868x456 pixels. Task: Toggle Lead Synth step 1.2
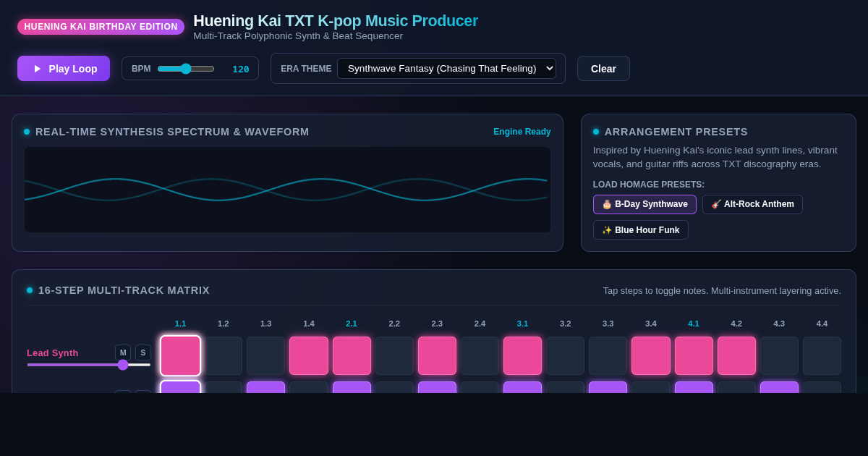(223, 355)
